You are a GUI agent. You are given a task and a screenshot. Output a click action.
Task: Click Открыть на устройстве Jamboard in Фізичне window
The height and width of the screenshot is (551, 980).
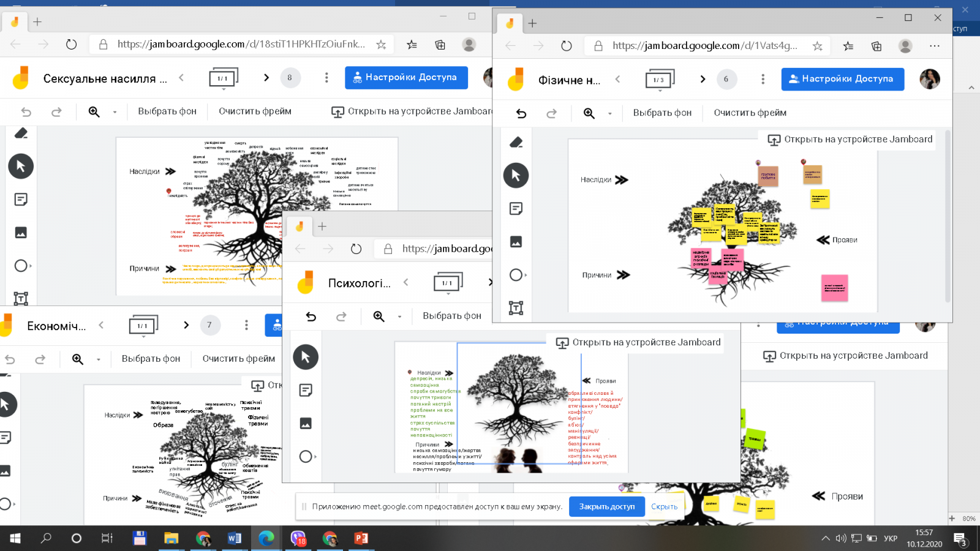click(850, 140)
